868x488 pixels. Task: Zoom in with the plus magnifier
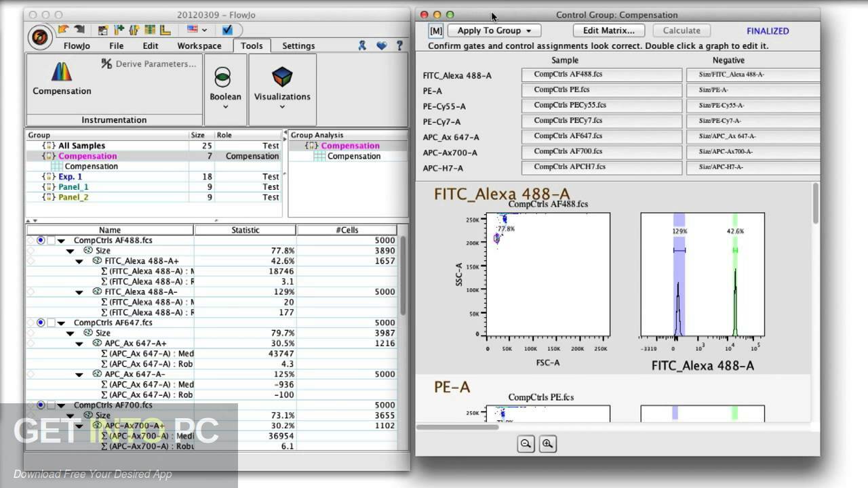(548, 444)
